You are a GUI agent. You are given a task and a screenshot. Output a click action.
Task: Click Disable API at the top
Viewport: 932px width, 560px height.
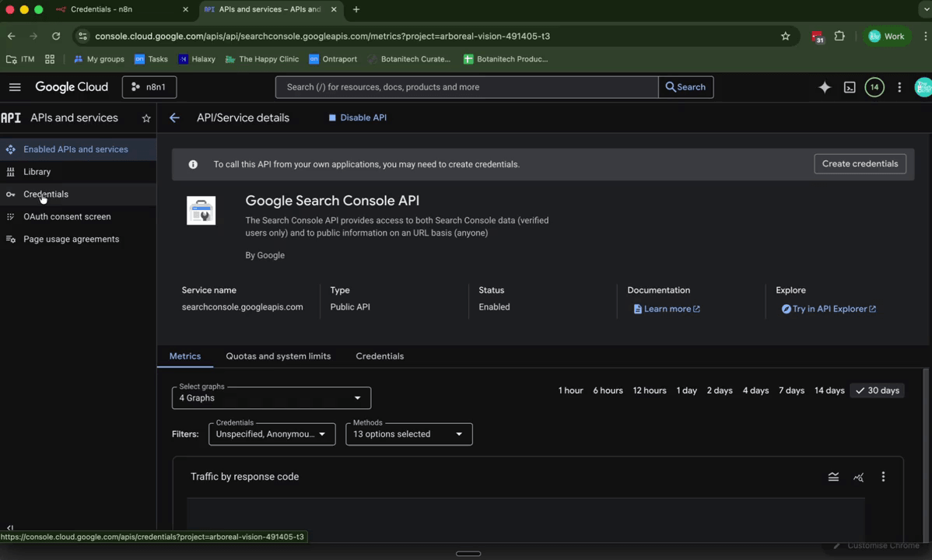click(358, 117)
